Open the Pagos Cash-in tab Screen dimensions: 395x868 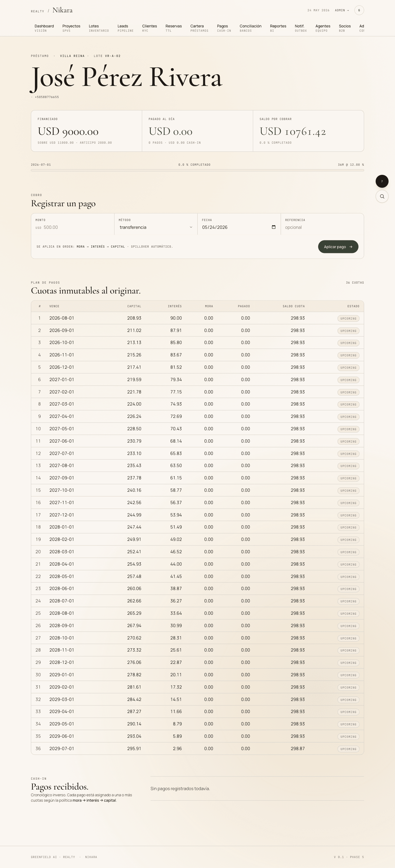[x=224, y=28]
